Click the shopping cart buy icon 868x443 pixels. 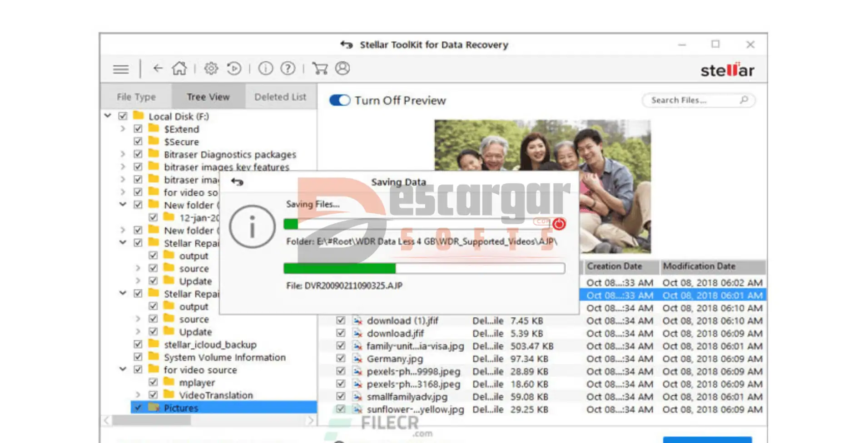[320, 69]
